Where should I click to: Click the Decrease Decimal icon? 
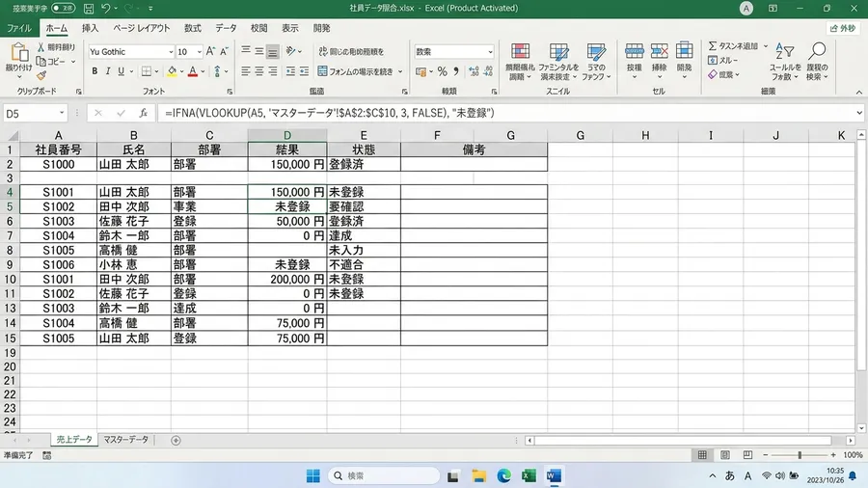tap(488, 71)
